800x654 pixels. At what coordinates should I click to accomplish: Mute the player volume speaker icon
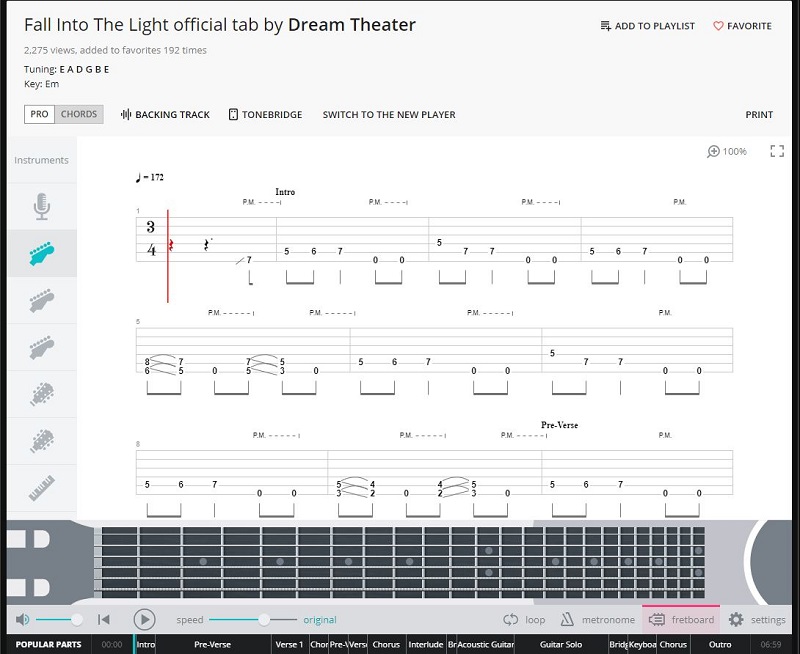[22, 620]
